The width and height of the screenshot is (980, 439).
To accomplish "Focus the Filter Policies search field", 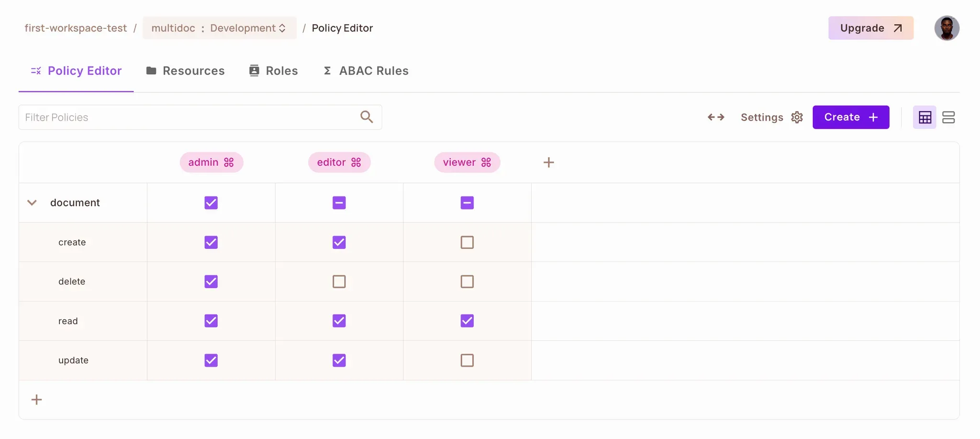I will [x=189, y=117].
